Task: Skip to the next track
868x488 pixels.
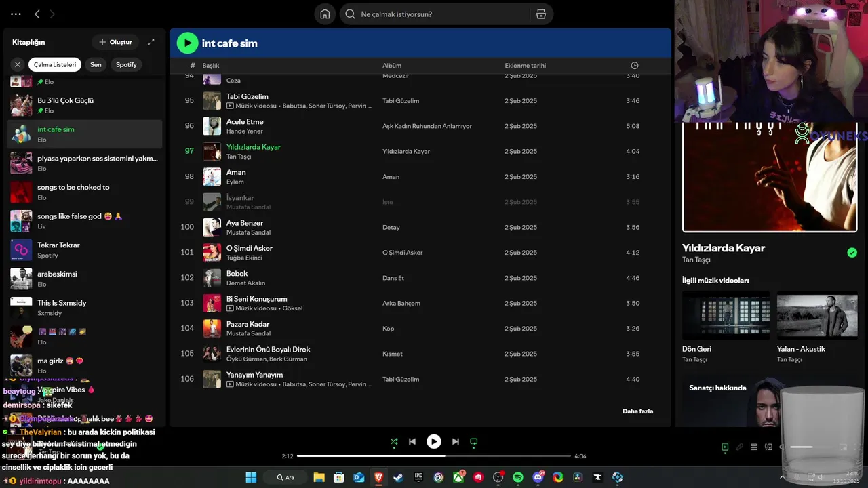Action: (x=456, y=441)
